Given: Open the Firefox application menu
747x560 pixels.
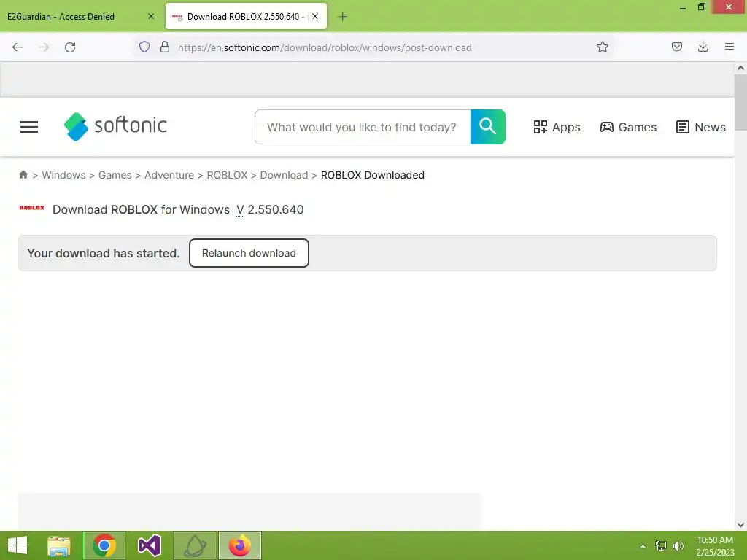Looking at the screenshot, I should click(729, 47).
